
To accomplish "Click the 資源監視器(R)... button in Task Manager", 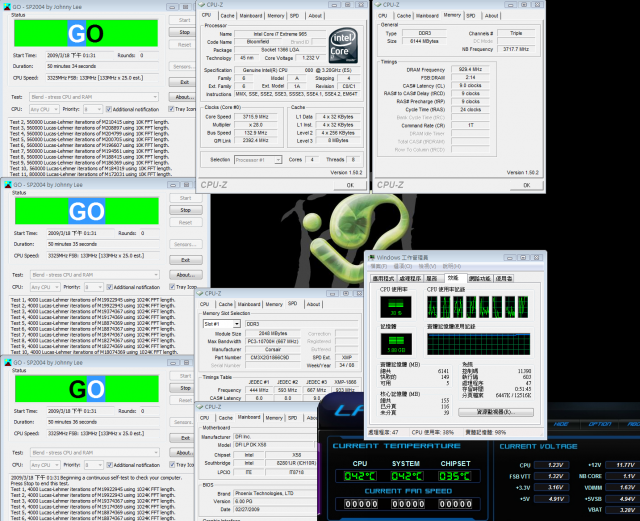I will [x=496, y=412].
